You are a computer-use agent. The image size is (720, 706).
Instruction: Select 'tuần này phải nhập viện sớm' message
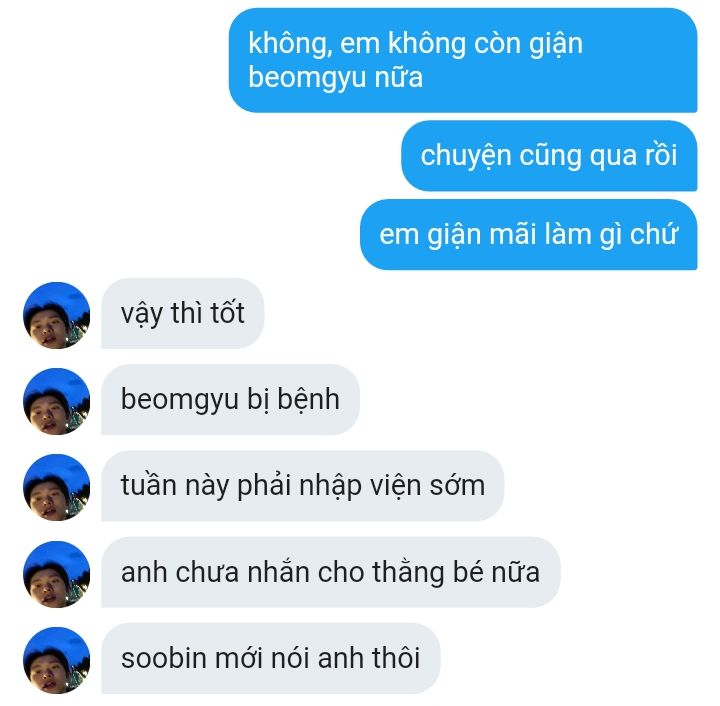tap(303, 486)
